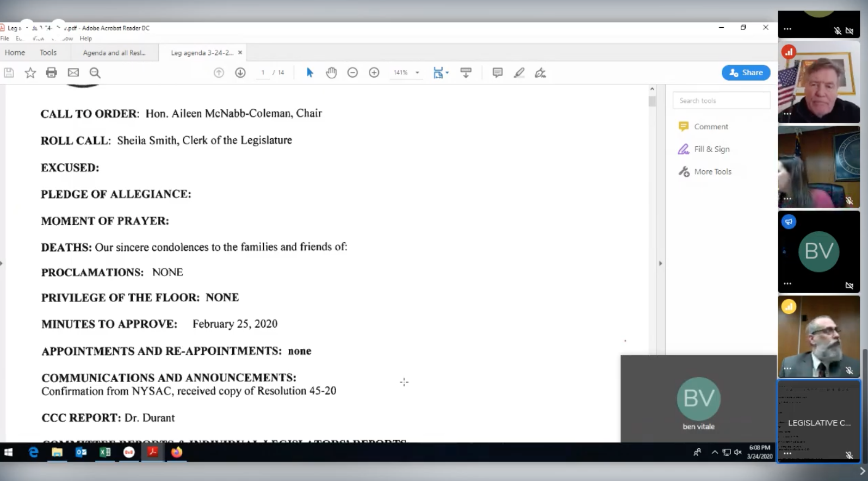Close the Leg agenda 3-24 tab

[240, 53]
